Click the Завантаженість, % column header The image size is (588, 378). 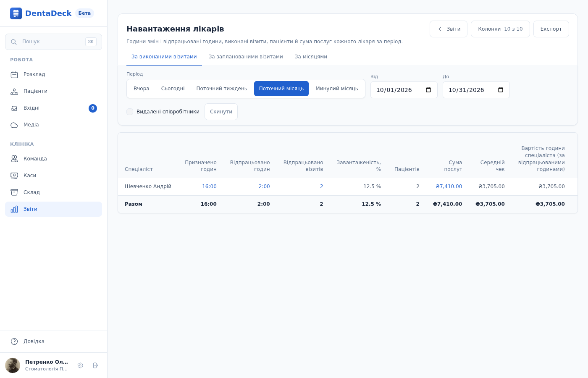click(359, 166)
